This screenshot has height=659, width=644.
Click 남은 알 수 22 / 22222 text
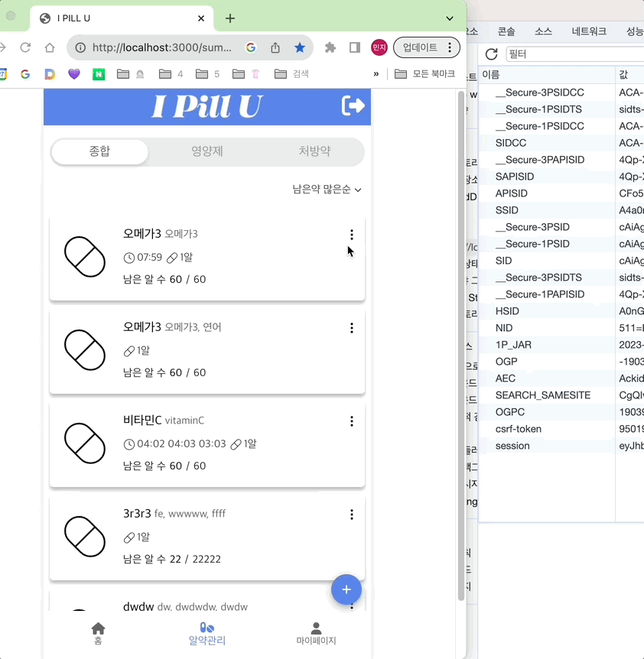point(171,559)
